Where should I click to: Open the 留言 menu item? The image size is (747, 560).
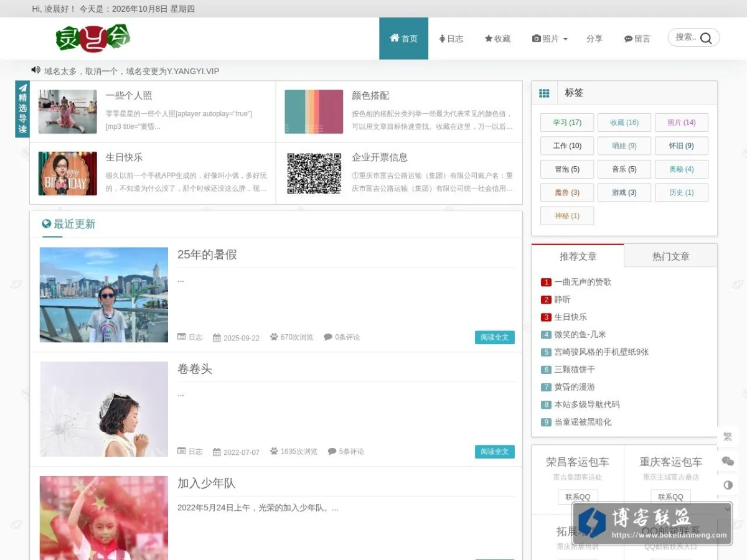pos(637,39)
